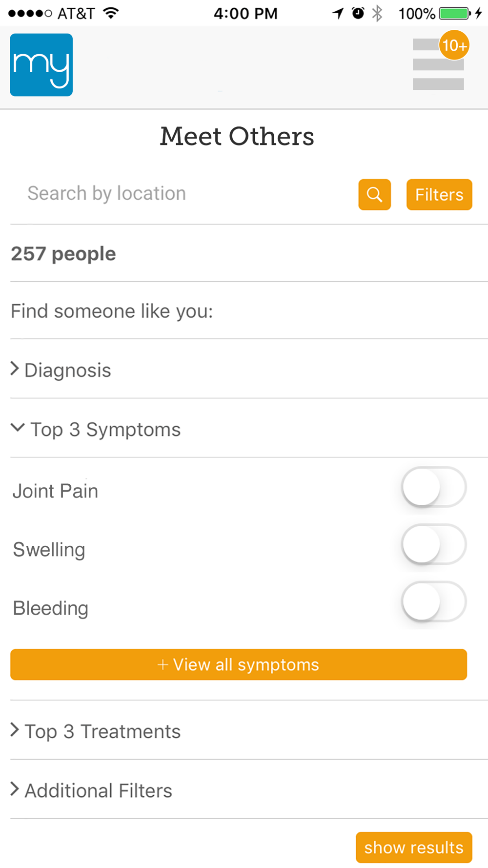Tap the Bluetooth status bar icon
Image resolution: width=488 pixels, height=868 pixels.
click(377, 13)
